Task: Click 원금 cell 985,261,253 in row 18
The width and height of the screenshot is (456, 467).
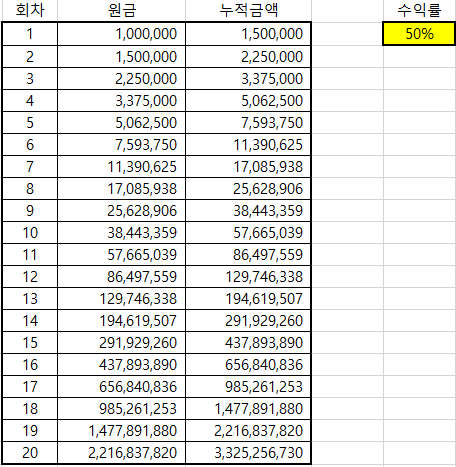Action: coord(121,409)
